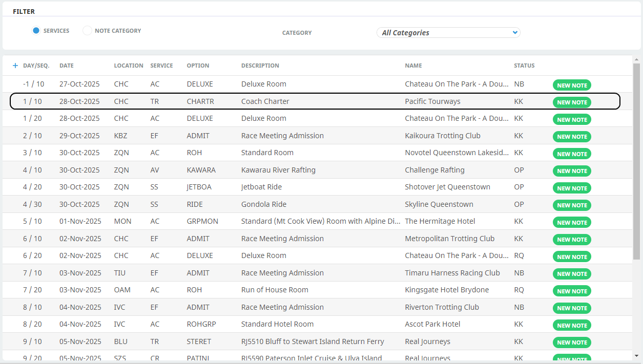Select Kawarau River Rafting description
This screenshot has height=364, width=643.
278,170
